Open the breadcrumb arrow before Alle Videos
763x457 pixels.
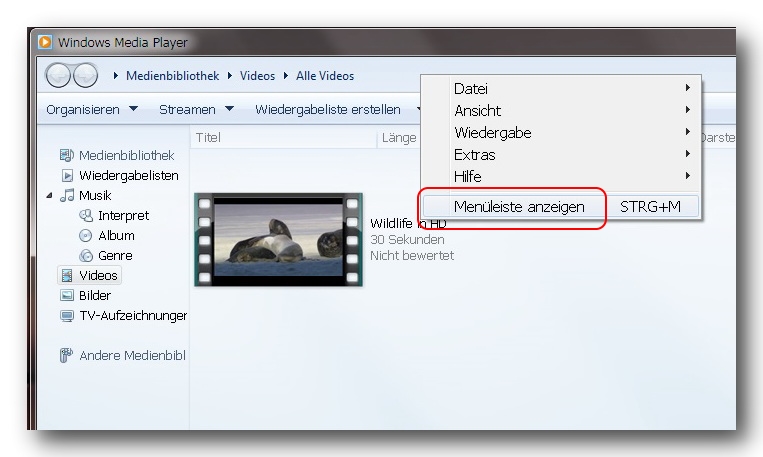286,75
